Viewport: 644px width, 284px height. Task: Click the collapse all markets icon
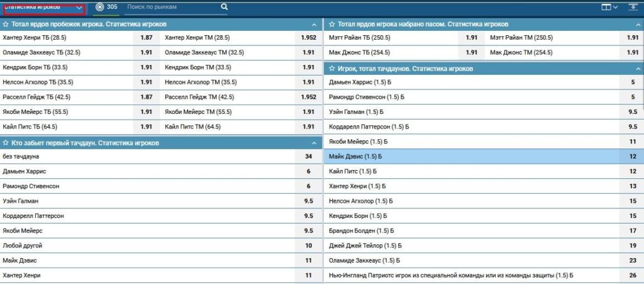pos(632,8)
